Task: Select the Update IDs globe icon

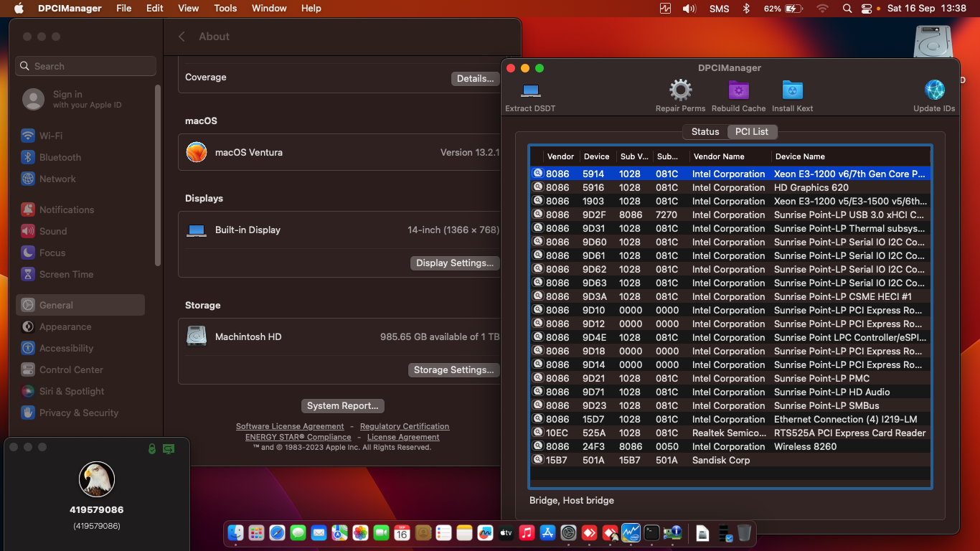Action: tap(934, 90)
